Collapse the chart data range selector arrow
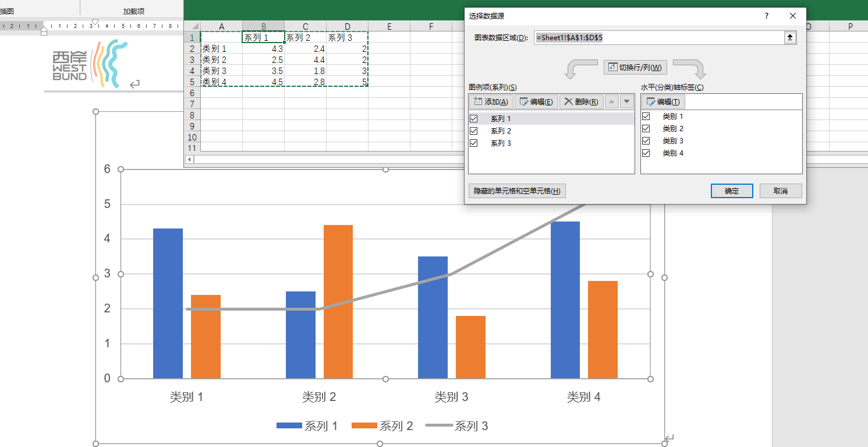Image resolution: width=868 pixels, height=447 pixels. pyautogui.click(x=790, y=37)
